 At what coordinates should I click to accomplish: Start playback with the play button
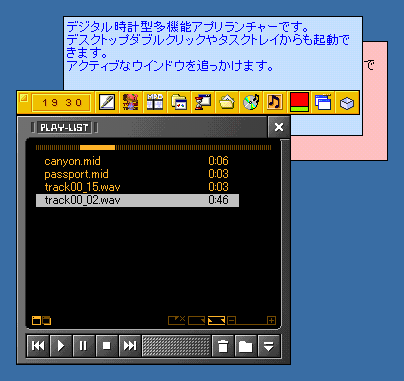point(61,346)
